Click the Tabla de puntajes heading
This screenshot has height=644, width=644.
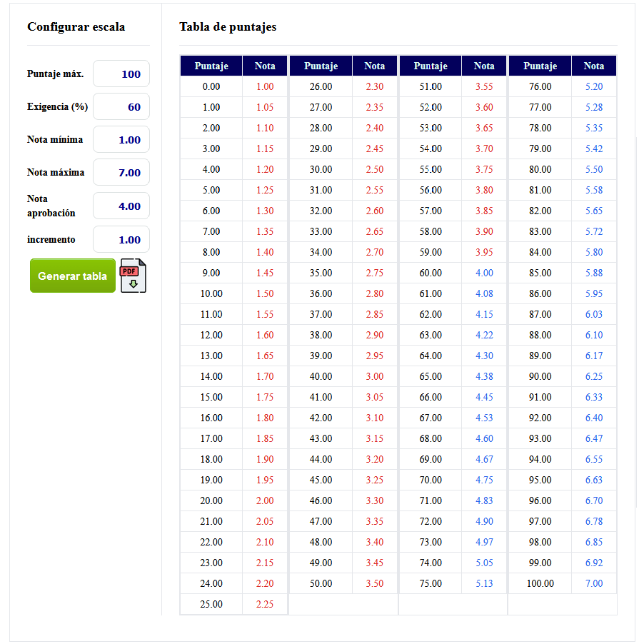(228, 27)
